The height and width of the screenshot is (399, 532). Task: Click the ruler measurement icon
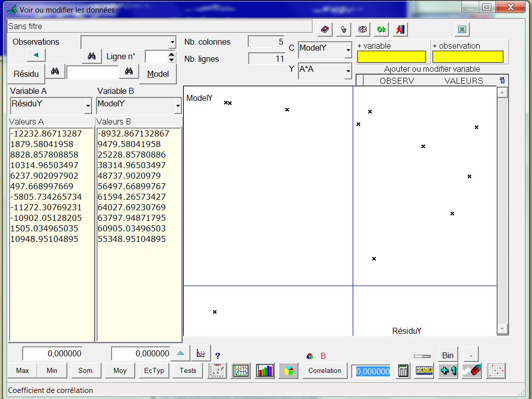point(424,371)
